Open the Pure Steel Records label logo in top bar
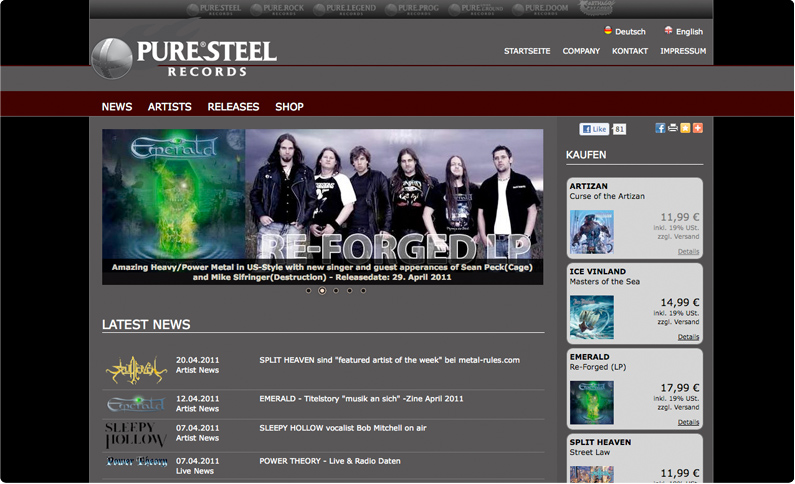 (214, 9)
